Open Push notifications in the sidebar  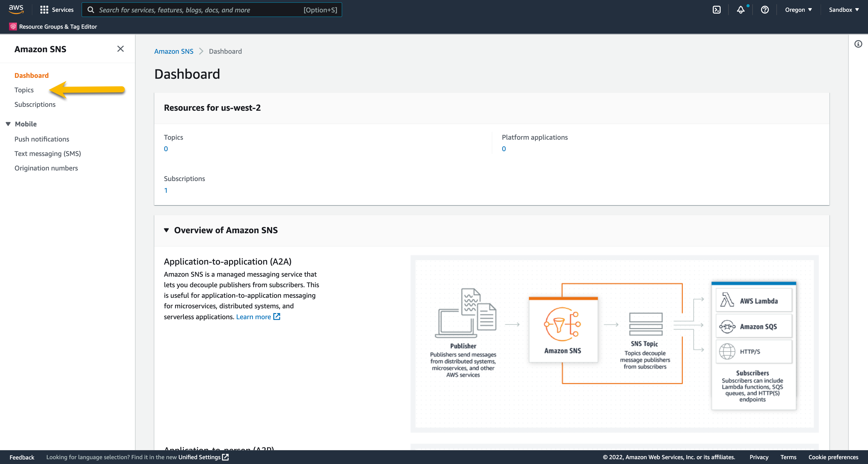tap(42, 139)
